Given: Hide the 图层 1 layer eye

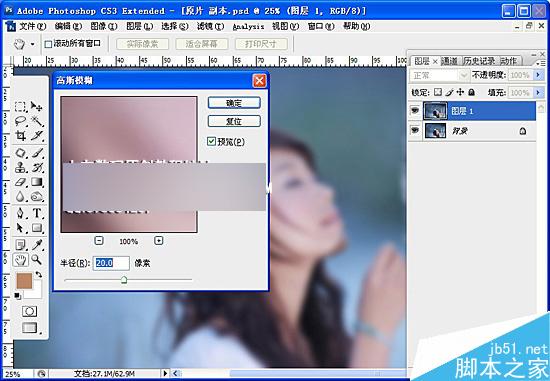Looking at the screenshot, I should 415,111.
